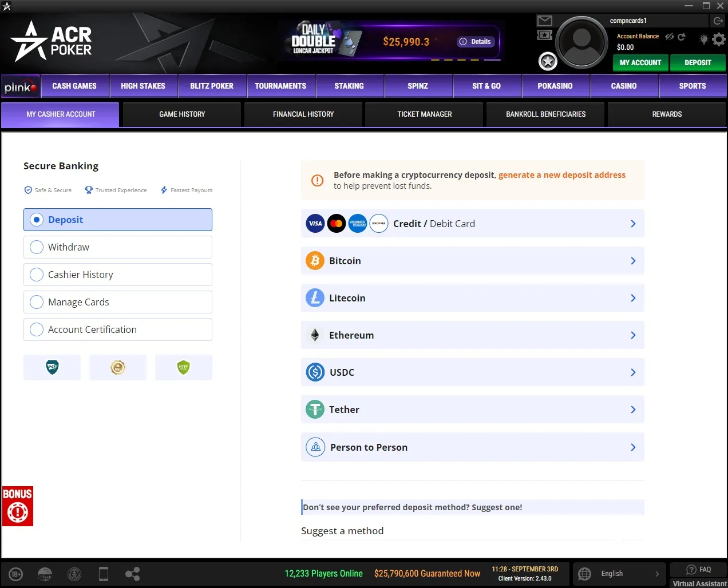
Task: Click the Bitcoin coin icon
Action: (x=315, y=261)
